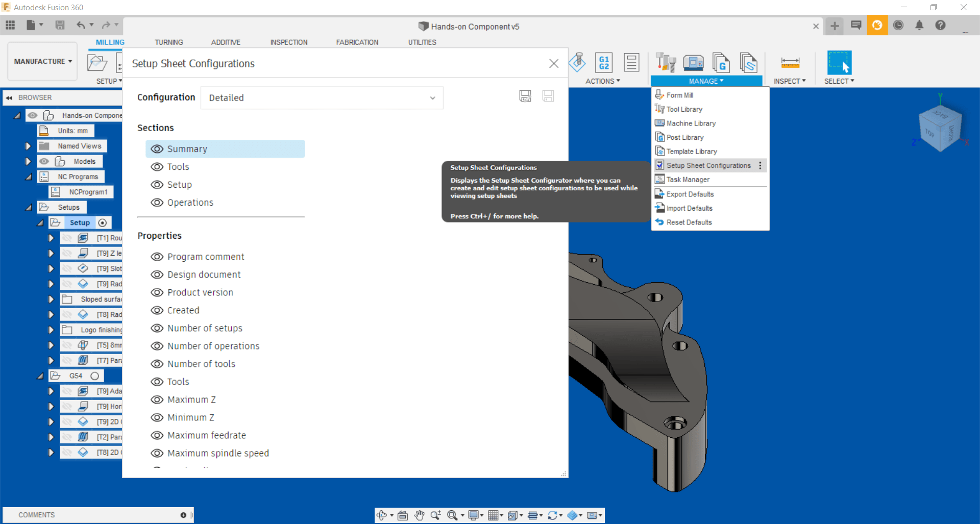Open the COMMENTS panel
The image size is (980, 524).
(x=36, y=515)
